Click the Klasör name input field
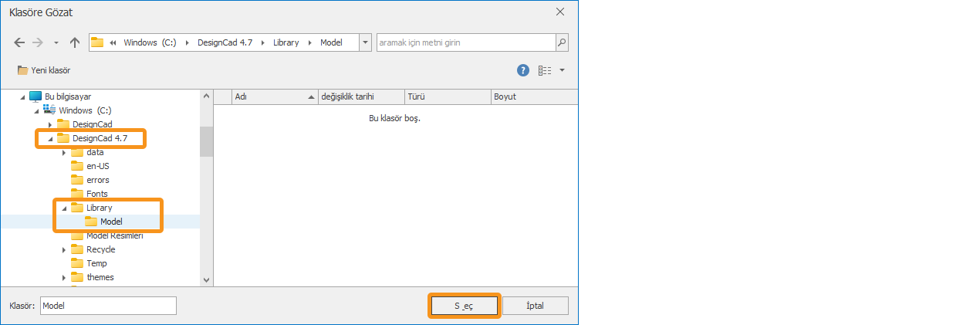 108,306
